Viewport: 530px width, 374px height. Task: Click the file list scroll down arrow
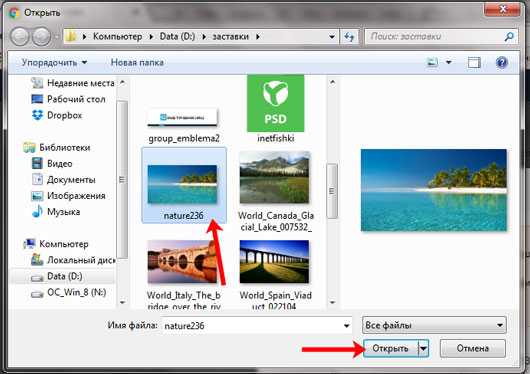click(332, 302)
